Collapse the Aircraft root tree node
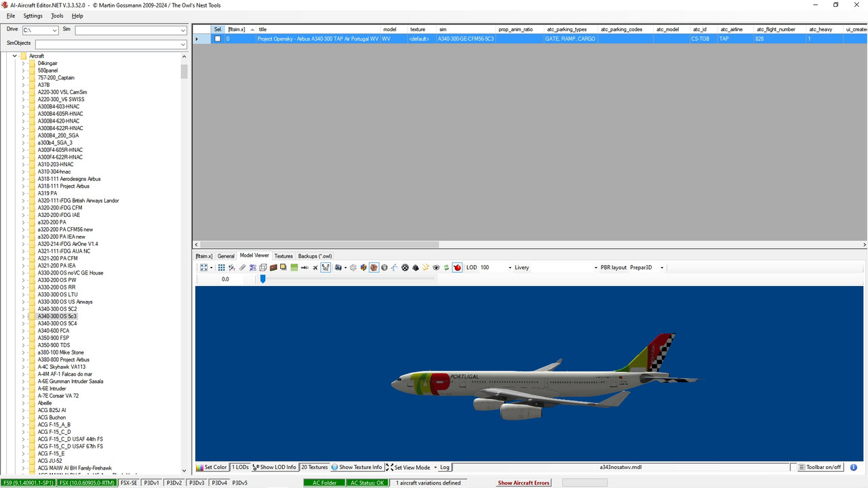Screen dimensions: 868x488 [x=14, y=56]
